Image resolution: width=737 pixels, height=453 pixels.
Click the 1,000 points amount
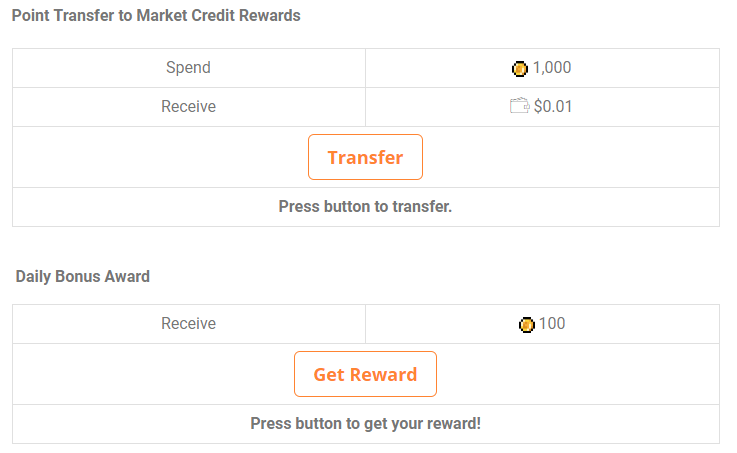click(552, 68)
